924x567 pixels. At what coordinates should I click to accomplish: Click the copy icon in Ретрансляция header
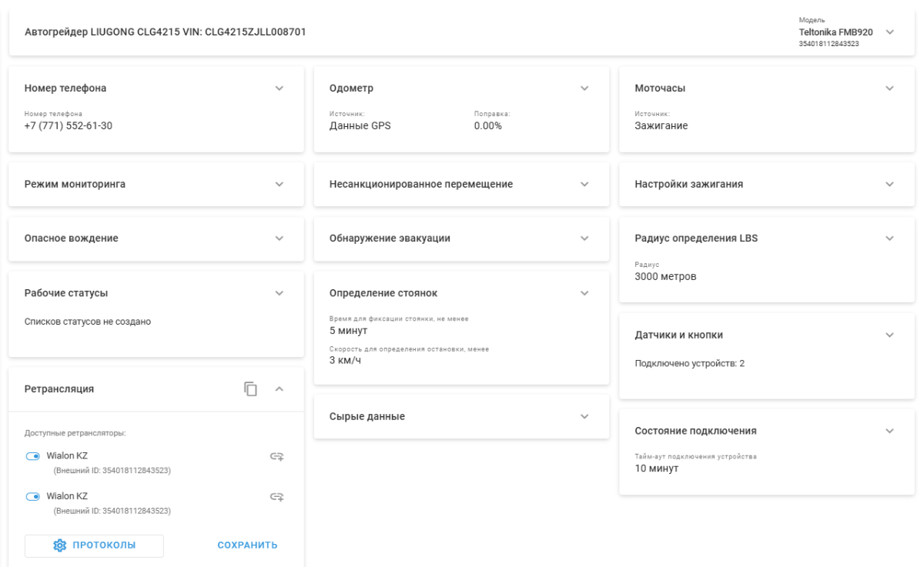[250, 389]
